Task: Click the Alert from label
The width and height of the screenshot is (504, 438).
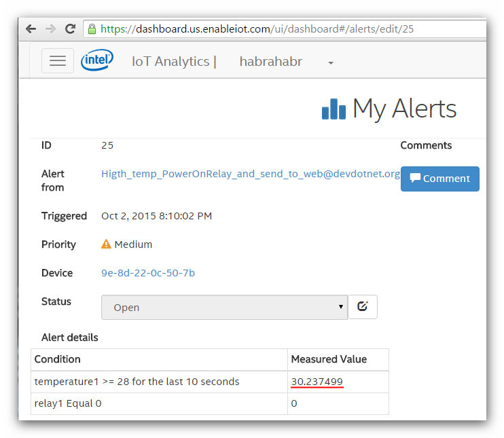Action: coord(53,181)
